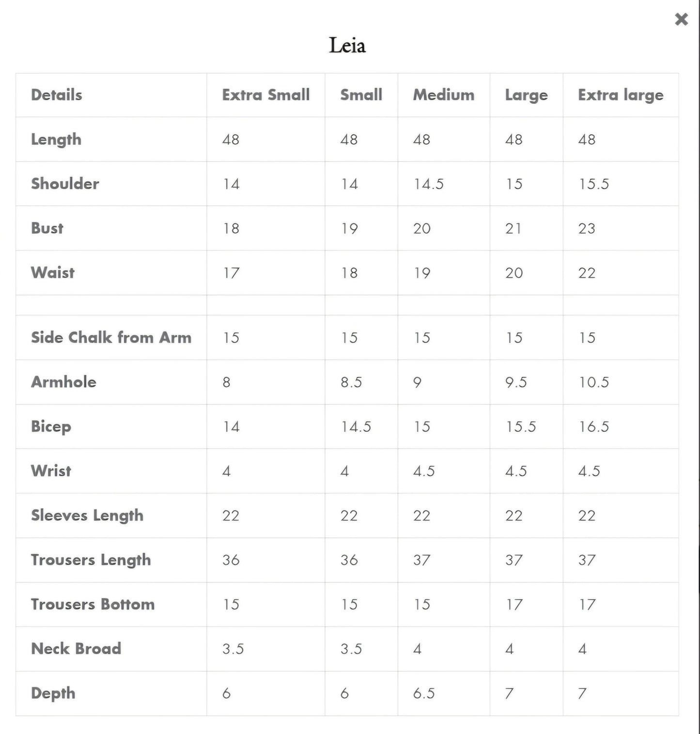The height and width of the screenshot is (734, 700).
Task: Click the Details header cell
Action: pos(57,95)
